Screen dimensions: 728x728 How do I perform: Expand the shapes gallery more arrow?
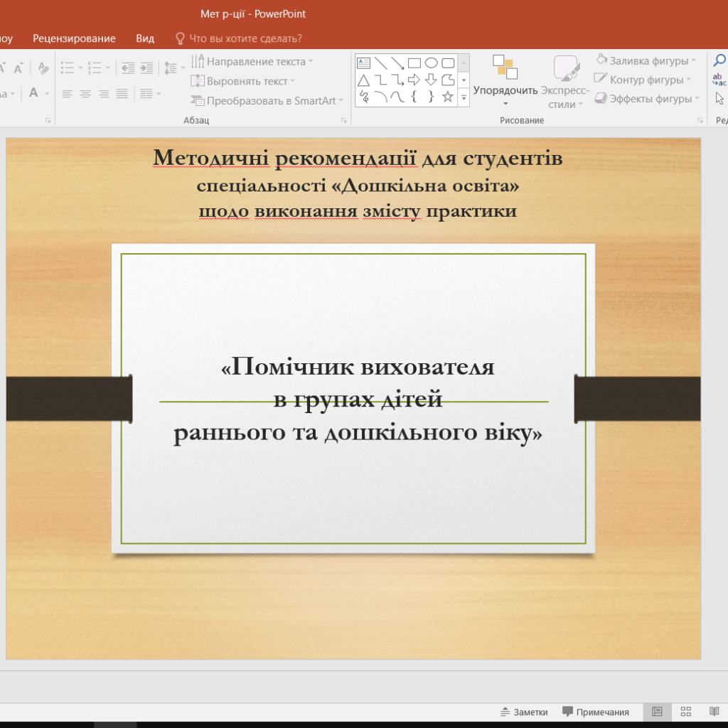pyautogui.click(x=464, y=98)
